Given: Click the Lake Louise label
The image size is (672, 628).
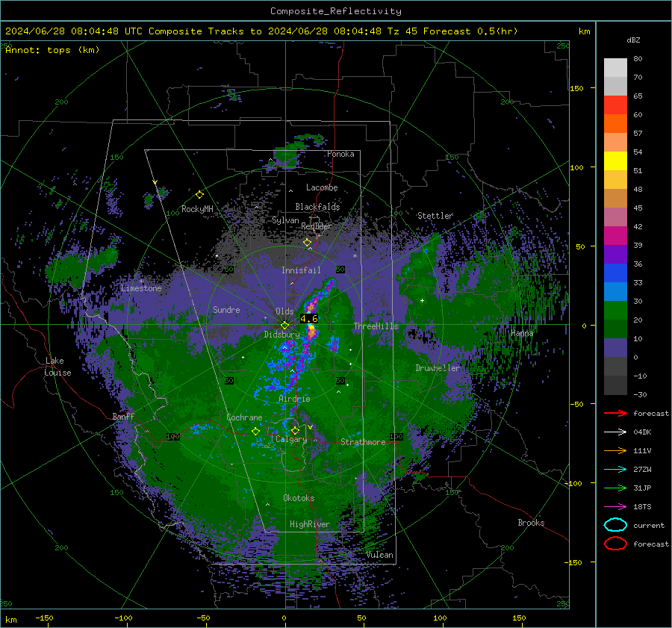Looking at the screenshot, I should click(x=58, y=367).
